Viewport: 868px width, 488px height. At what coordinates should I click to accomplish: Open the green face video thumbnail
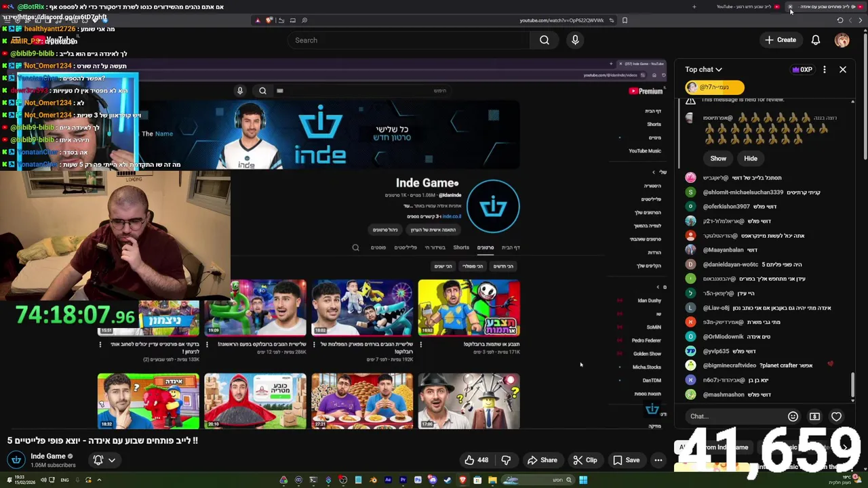pyautogui.click(x=256, y=308)
